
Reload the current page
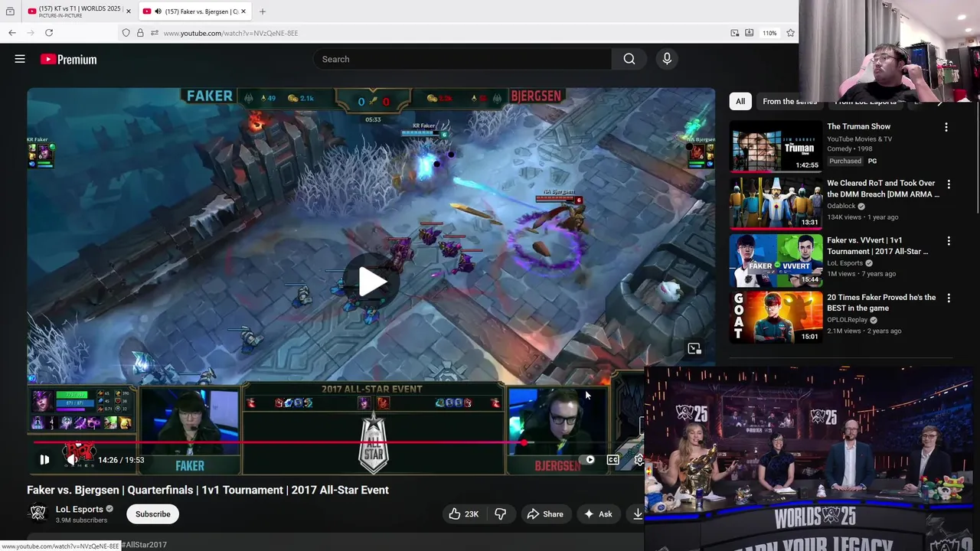pos(49,33)
